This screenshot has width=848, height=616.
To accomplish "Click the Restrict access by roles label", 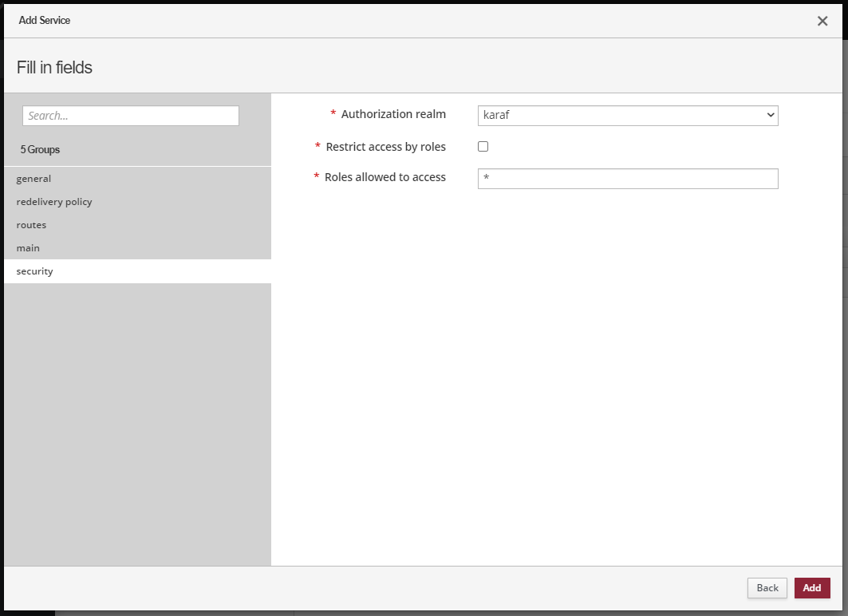I will (385, 147).
